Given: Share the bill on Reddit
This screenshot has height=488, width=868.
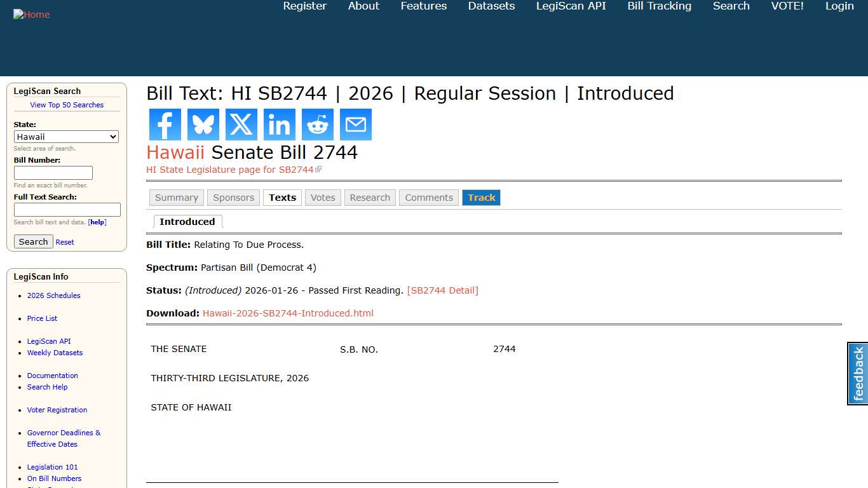Looking at the screenshot, I should pos(317,125).
